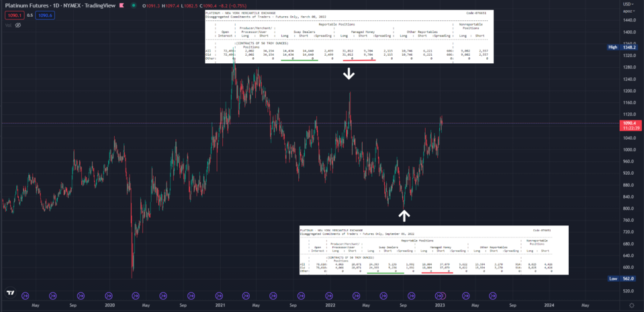Click the rollover marker above the 2020 label

[108, 295]
